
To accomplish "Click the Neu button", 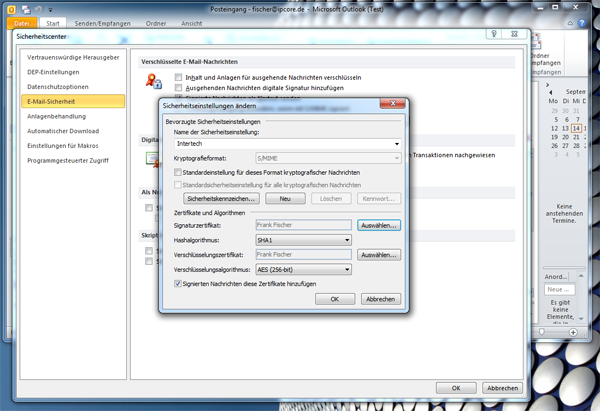I will tap(285, 199).
